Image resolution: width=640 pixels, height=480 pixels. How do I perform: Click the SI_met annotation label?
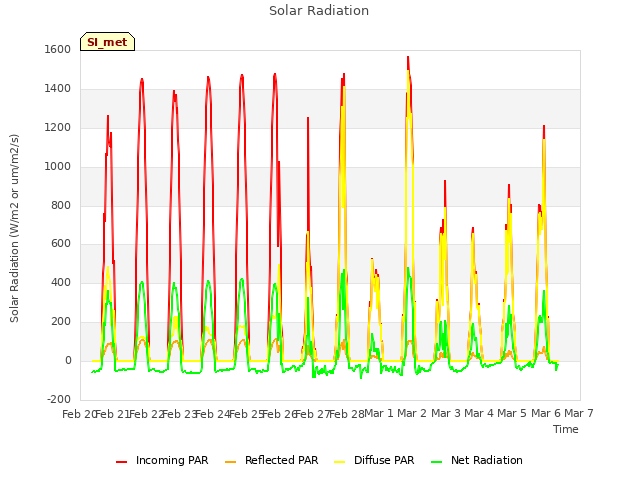tap(107, 42)
